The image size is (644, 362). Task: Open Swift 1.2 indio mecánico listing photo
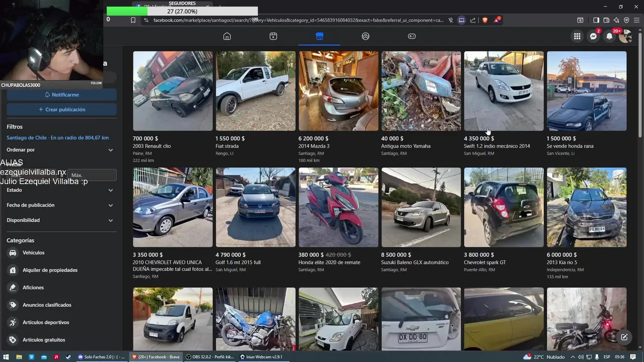tap(504, 91)
